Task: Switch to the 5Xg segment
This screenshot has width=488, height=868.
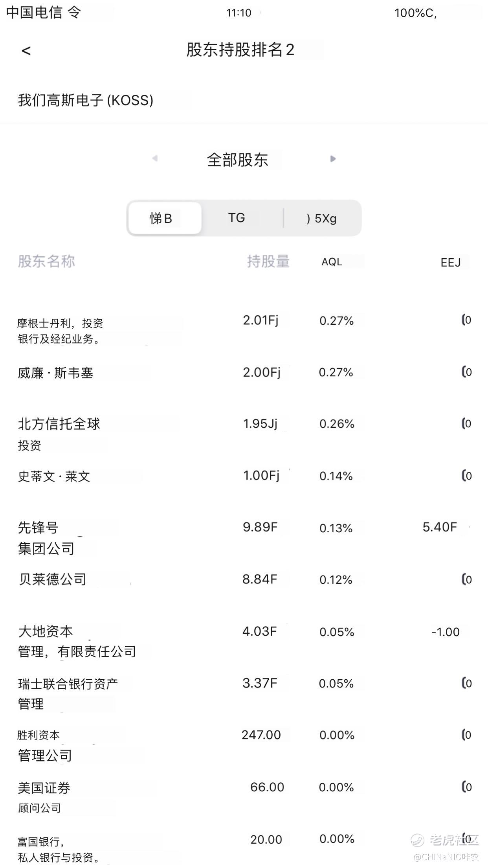Action: point(321,218)
